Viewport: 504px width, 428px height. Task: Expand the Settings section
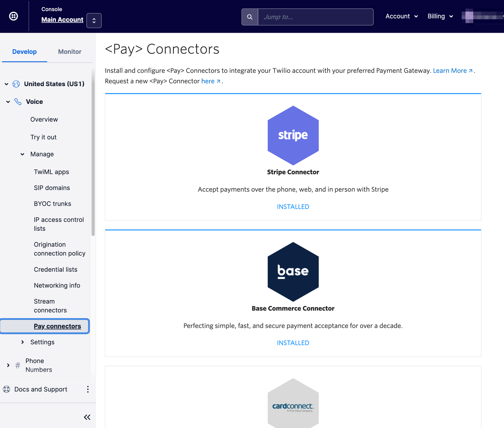tap(23, 342)
